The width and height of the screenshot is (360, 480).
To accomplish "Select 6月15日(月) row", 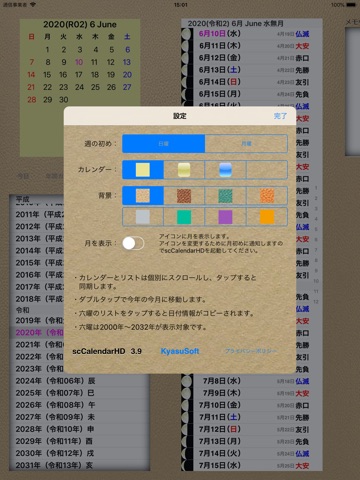I will click(252, 94).
